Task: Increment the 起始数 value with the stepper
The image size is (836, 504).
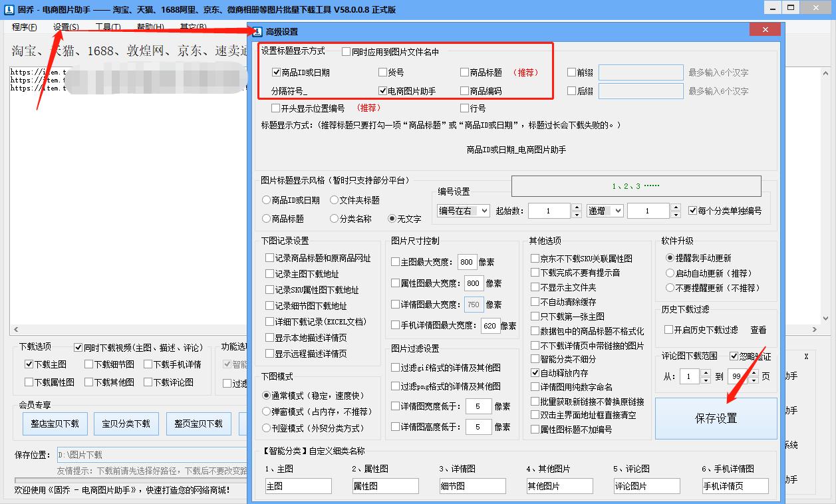Action: coord(576,207)
